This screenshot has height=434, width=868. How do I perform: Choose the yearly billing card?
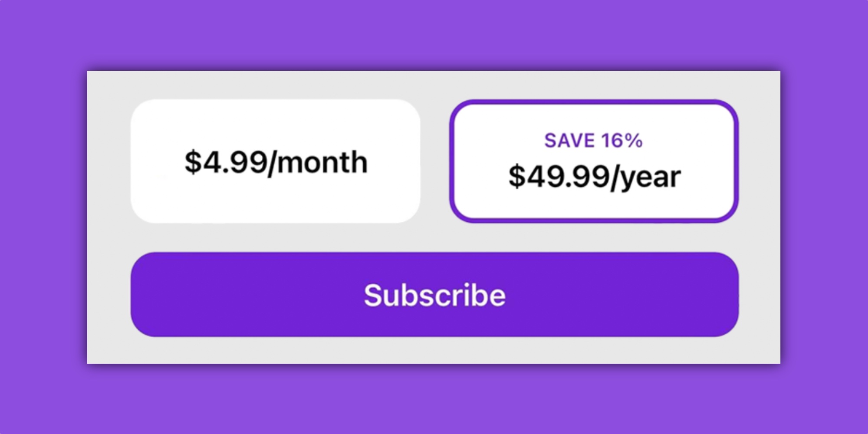(x=594, y=200)
